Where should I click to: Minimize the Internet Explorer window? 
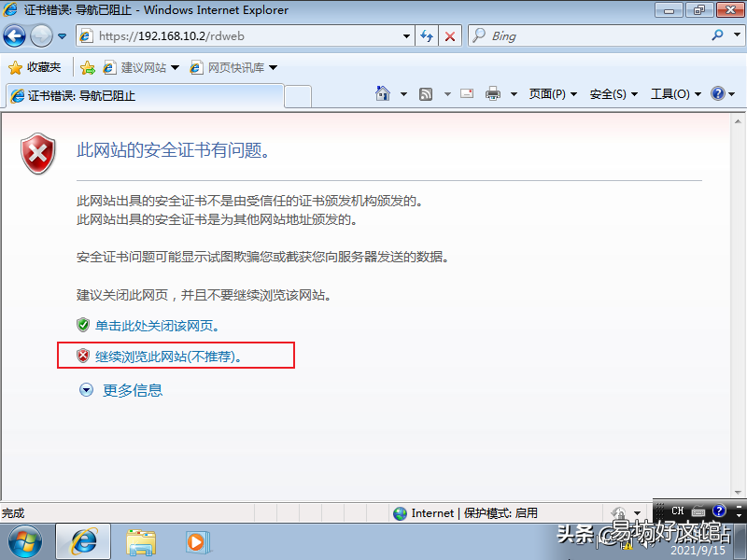tap(669, 10)
